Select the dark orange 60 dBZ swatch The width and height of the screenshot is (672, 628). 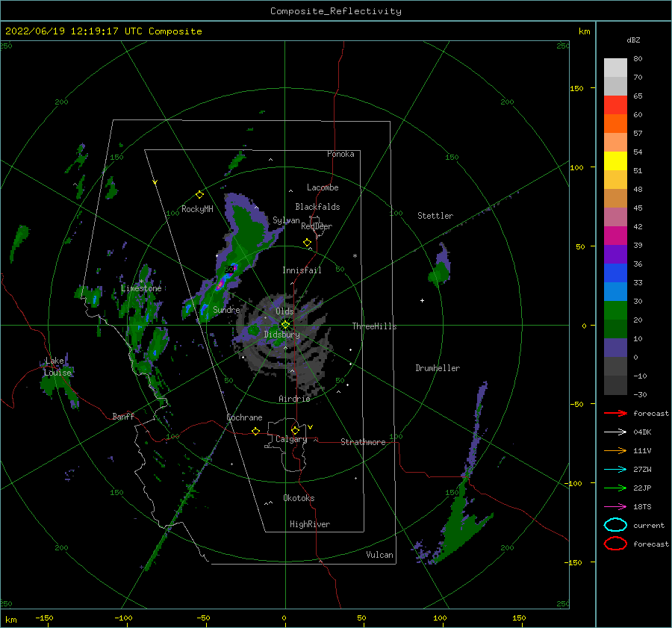[615, 123]
